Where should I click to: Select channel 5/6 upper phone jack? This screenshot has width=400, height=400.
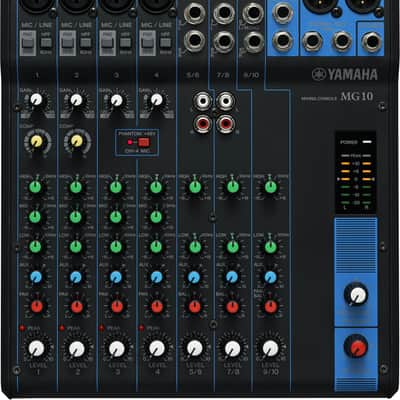(194, 13)
